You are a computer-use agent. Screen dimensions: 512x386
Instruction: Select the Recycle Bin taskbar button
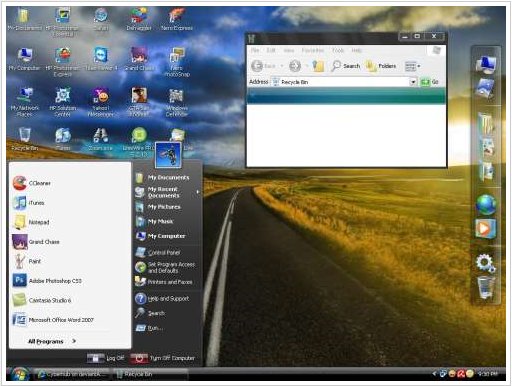[x=150, y=374]
